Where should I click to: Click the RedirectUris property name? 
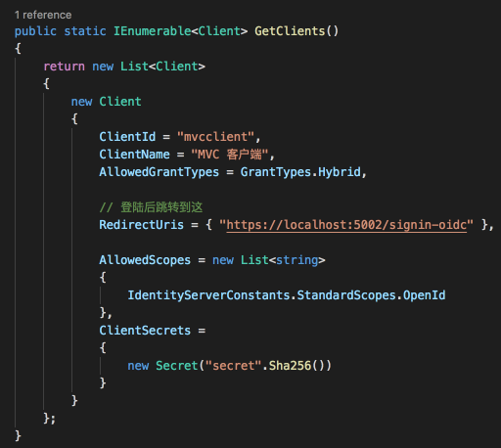141,225
